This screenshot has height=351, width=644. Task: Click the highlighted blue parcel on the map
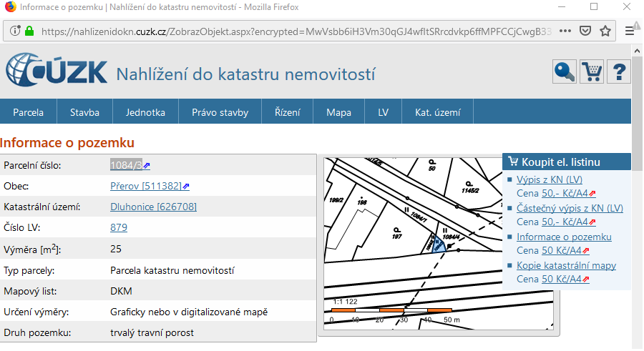[x=438, y=244]
